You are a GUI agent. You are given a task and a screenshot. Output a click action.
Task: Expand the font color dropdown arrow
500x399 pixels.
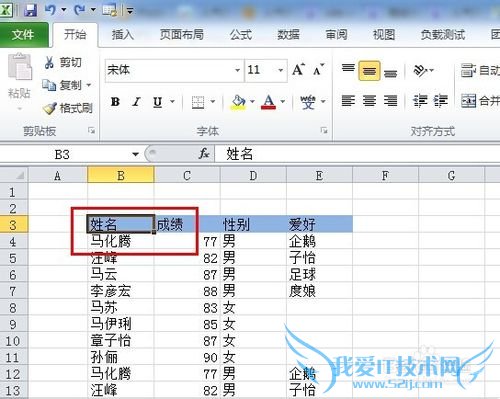(x=283, y=101)
